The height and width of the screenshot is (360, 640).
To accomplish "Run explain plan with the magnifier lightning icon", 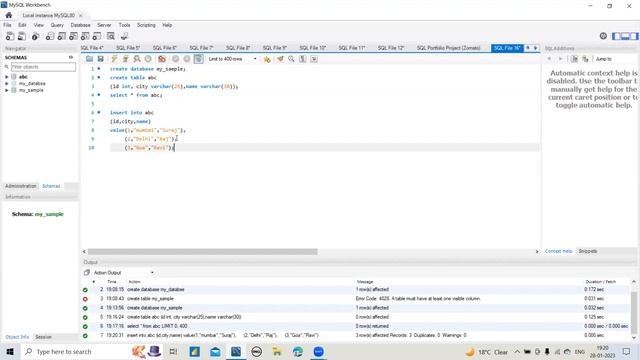I will (x=137, y=59).
